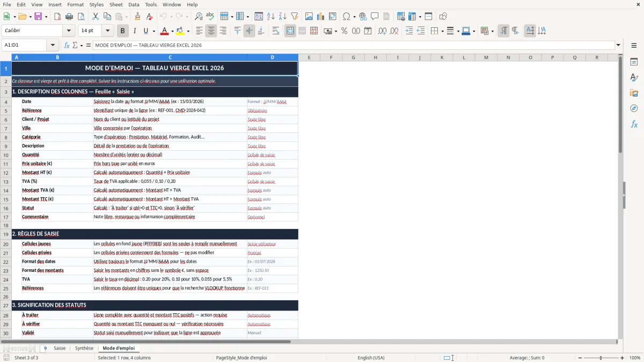The image size is (644, 362).
Task: Toggle Center Horizontally alignment
Action: pos(211,31)
